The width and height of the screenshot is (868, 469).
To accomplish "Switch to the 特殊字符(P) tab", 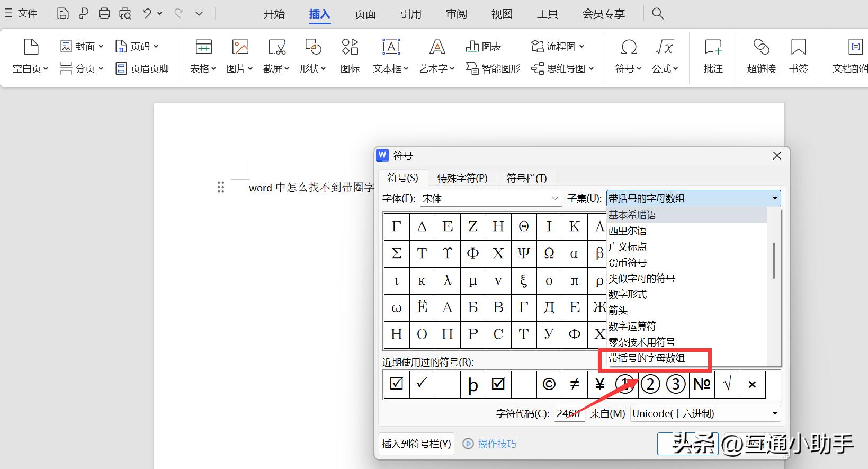I will [x=462, y=178].
